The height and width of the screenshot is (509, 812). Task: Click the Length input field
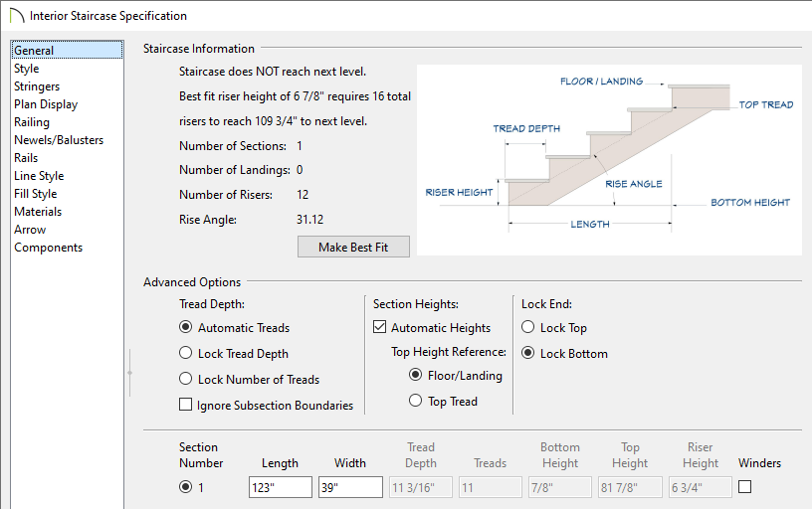click(281, 487)
